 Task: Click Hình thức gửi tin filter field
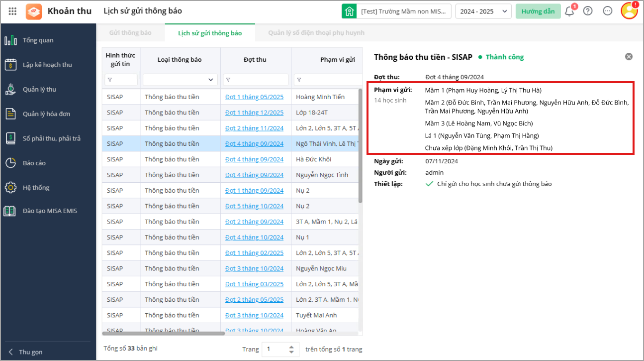(121, 80)
